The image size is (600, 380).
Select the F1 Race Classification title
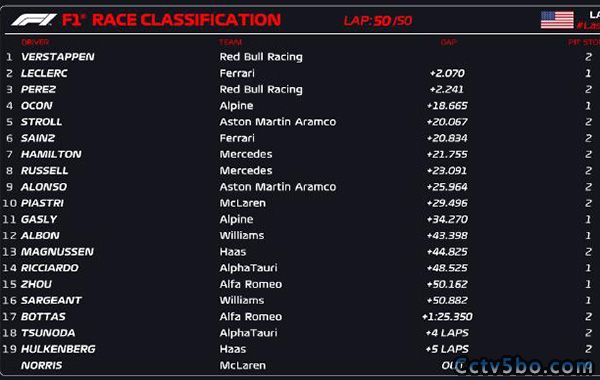point(171,20)
